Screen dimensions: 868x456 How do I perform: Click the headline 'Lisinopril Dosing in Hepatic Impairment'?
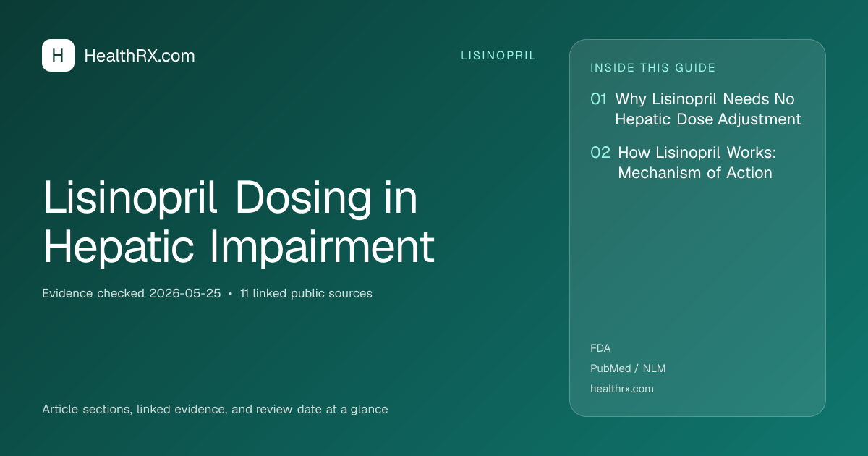pyautogui.click(x=239, y=222)
